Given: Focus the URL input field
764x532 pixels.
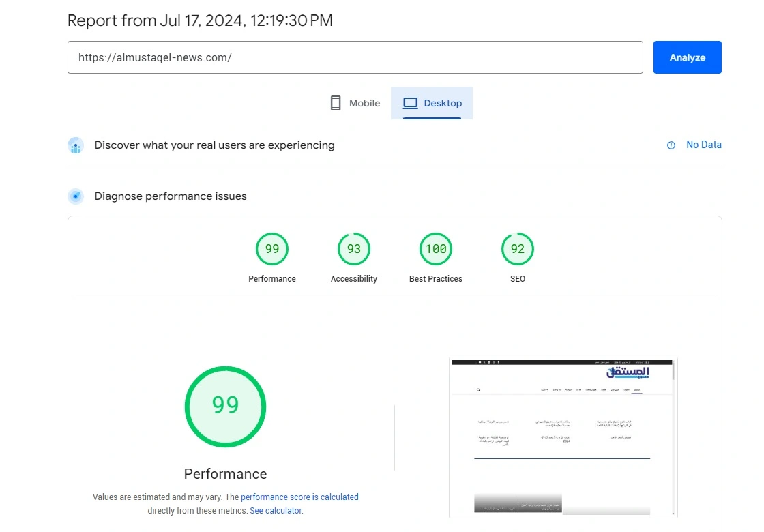Looking at the screenshot, I should coord(355,57).
